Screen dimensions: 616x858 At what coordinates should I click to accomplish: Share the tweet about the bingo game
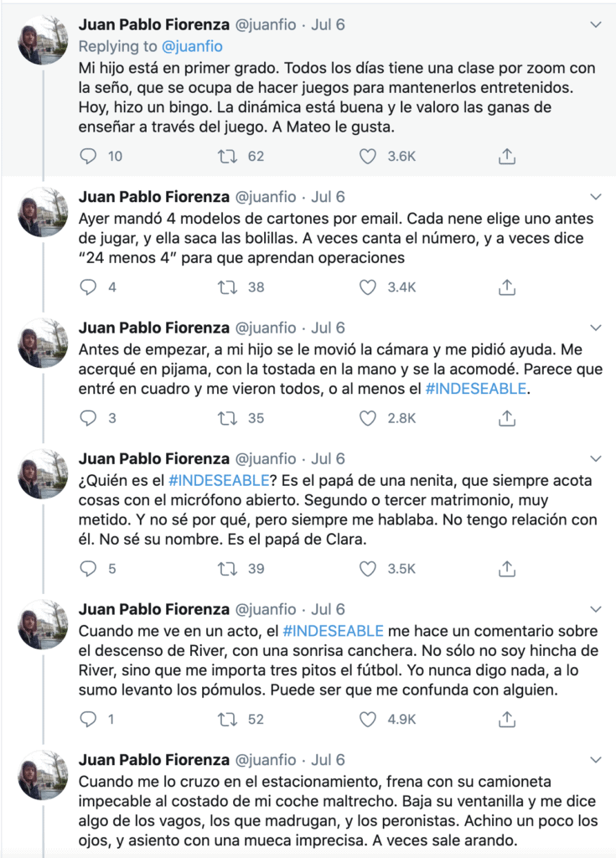click(x=506, y=156)
